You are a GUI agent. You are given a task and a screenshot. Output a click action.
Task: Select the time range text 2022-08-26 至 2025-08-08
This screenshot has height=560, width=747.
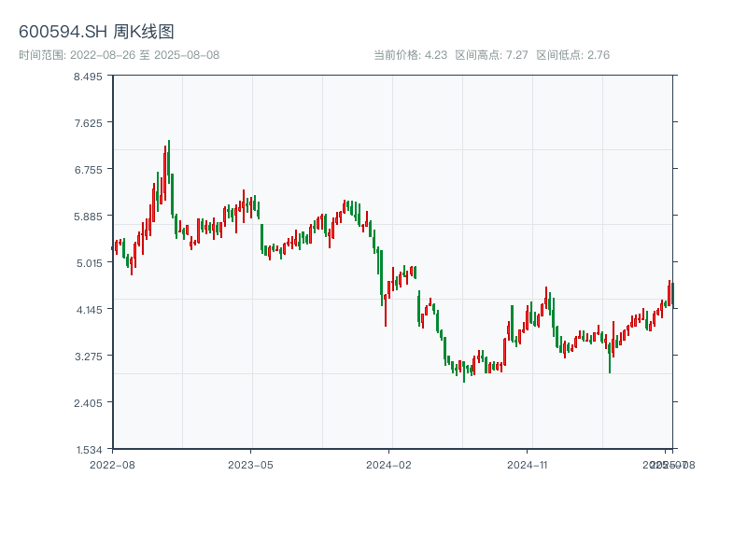tap(119, 55)
